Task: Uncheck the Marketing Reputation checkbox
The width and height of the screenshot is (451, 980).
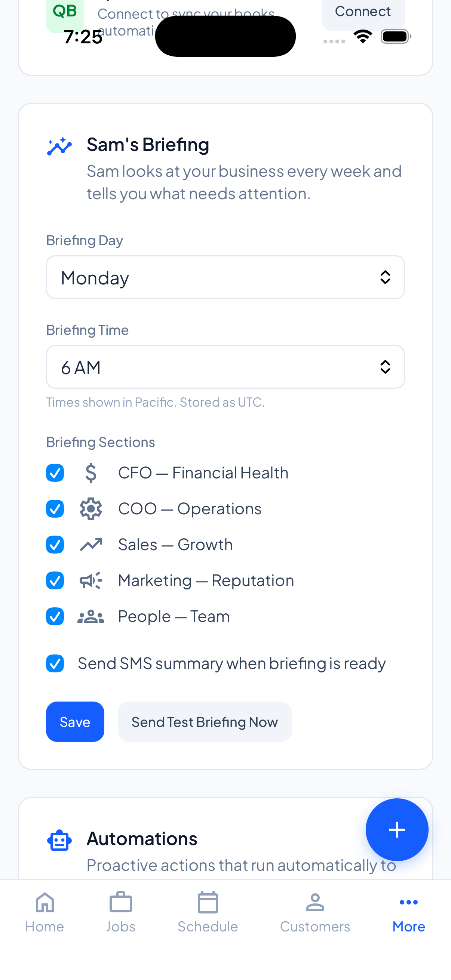Action: point(55,580)
